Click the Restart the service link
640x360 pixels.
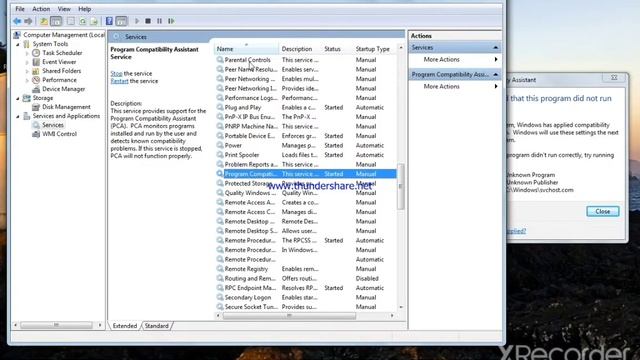pos(119,81)
